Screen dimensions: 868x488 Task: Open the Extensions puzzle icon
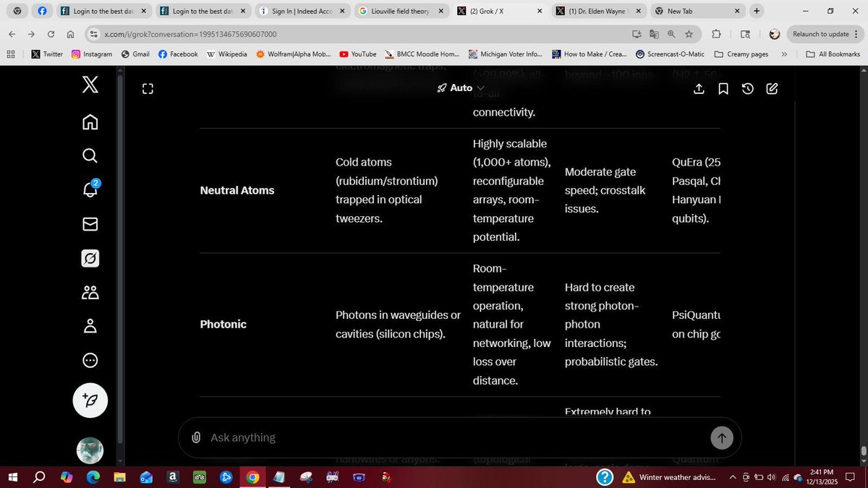point(716,34)
